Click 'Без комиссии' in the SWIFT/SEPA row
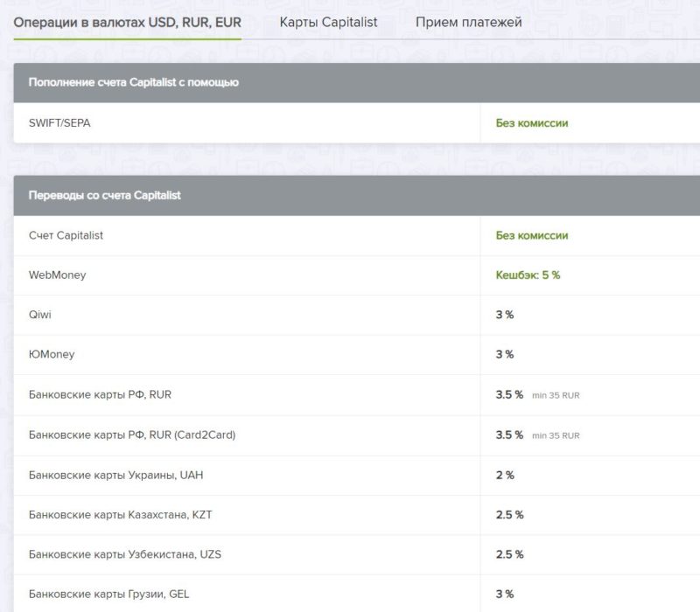The height and width of the screenshot is (612, 700). click(532, 123)
